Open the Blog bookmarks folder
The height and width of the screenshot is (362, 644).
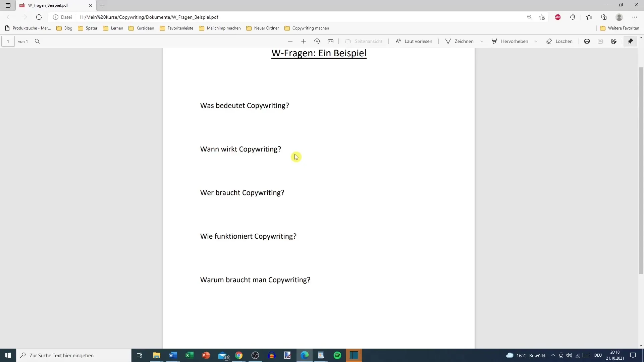coord(64,28)
